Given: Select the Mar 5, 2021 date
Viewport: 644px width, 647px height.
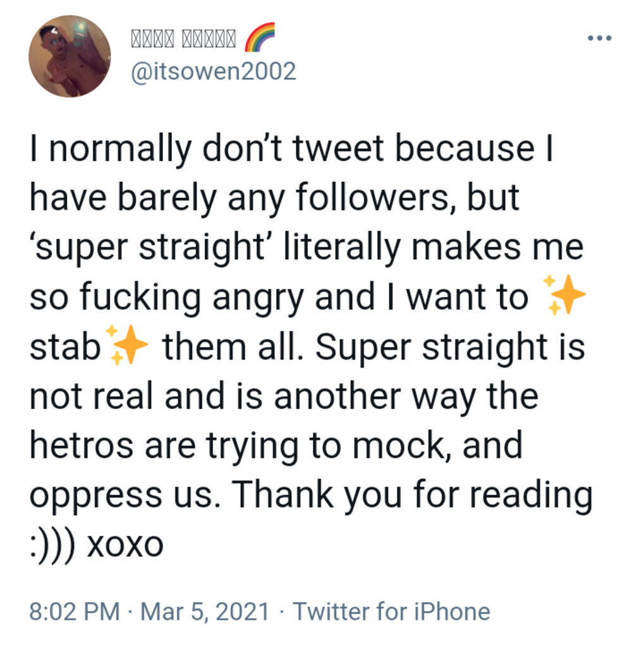Looking at the screenshot, I should click(x=204, y=611).
